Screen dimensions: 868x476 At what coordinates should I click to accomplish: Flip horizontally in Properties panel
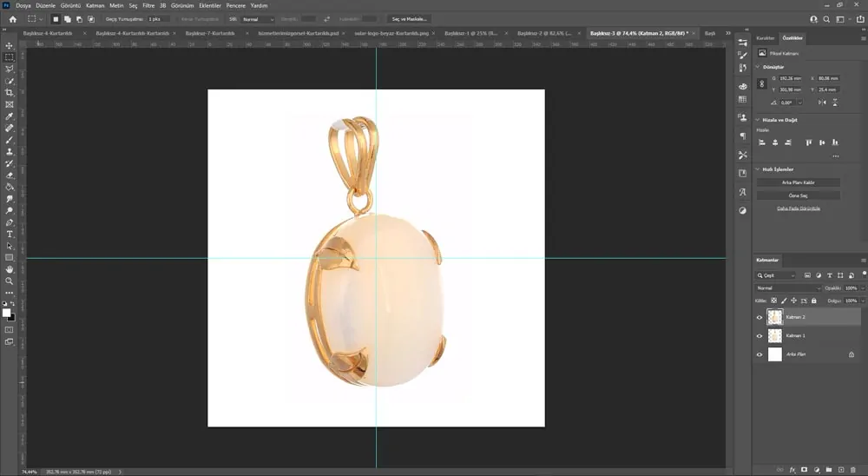822,102
